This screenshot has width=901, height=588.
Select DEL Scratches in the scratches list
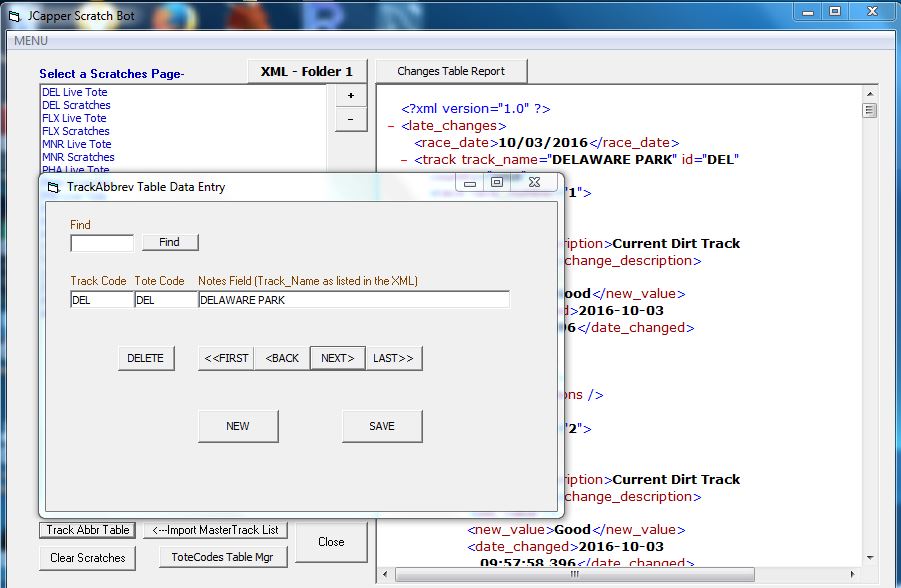[x=75, y=105]
